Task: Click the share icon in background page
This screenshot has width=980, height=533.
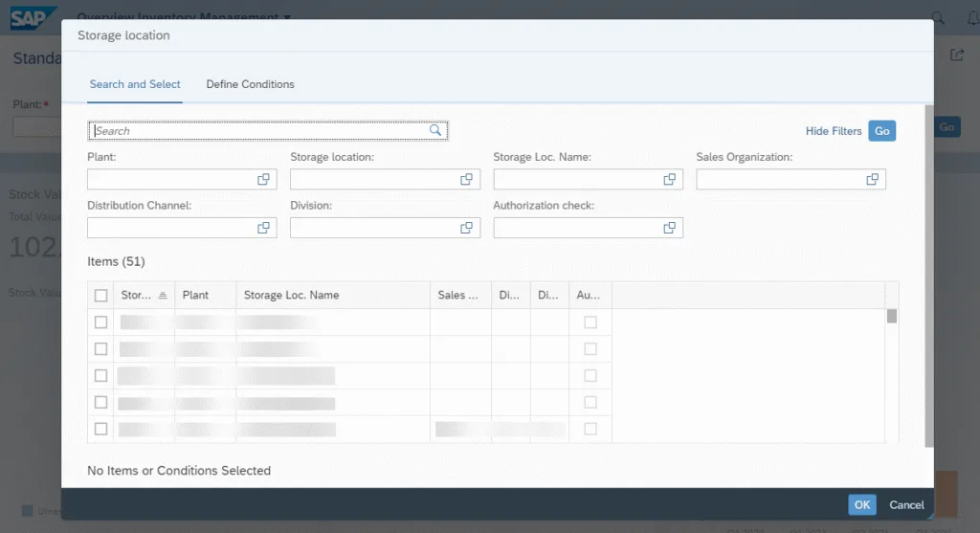Action: (x=957, y=55)
